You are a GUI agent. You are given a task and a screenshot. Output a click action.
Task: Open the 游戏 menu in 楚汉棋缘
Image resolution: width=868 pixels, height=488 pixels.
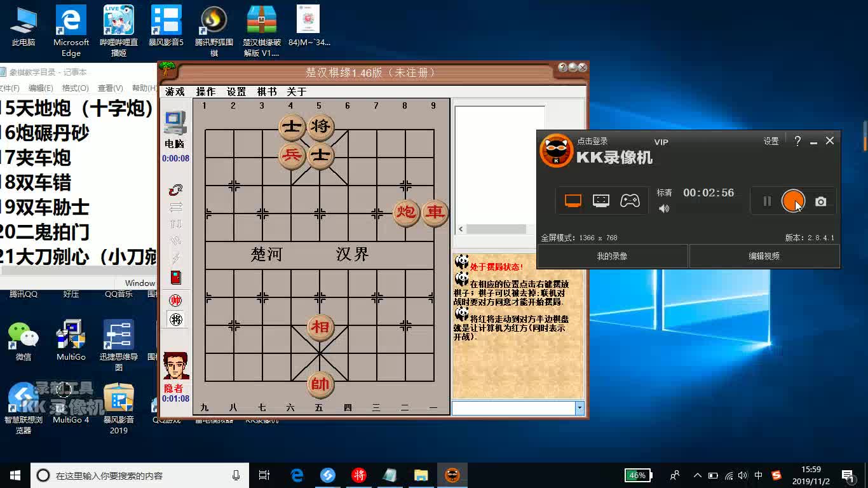175,91
